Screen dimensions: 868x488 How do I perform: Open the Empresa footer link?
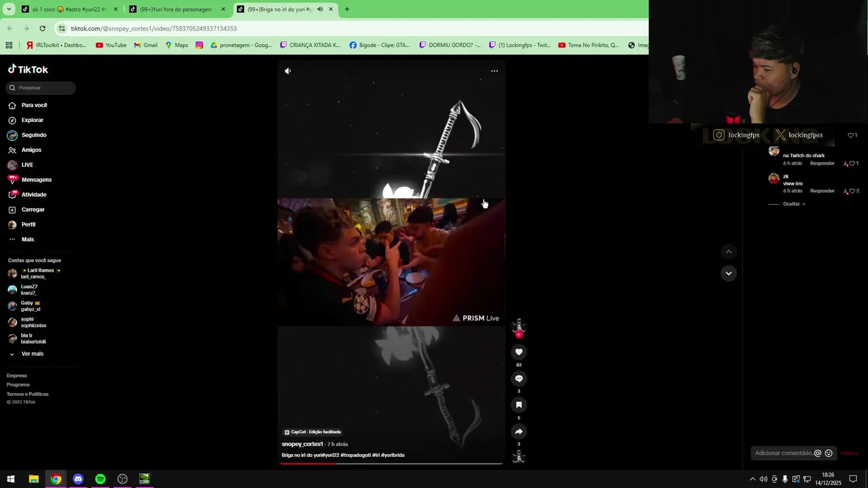coord(17,375)
